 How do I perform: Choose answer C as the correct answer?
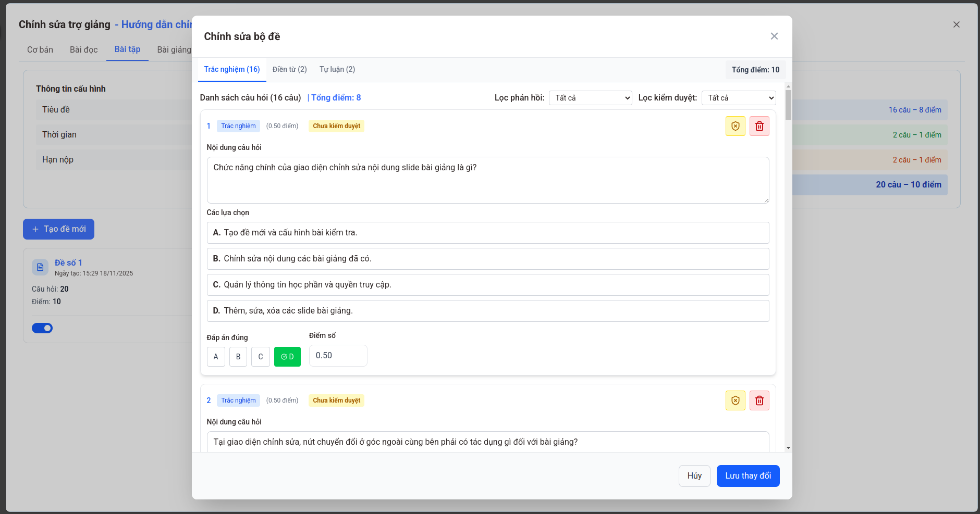tap(261, 357)
